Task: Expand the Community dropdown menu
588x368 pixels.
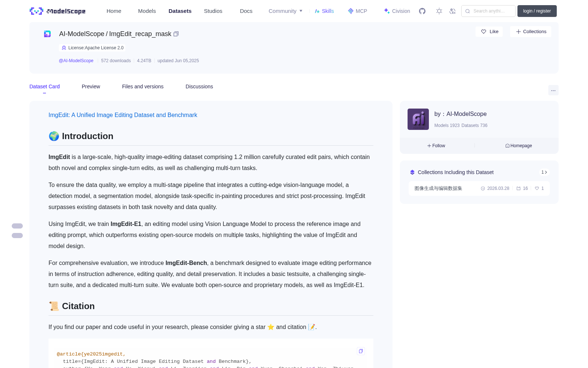Action: click(x=286, y=11)
